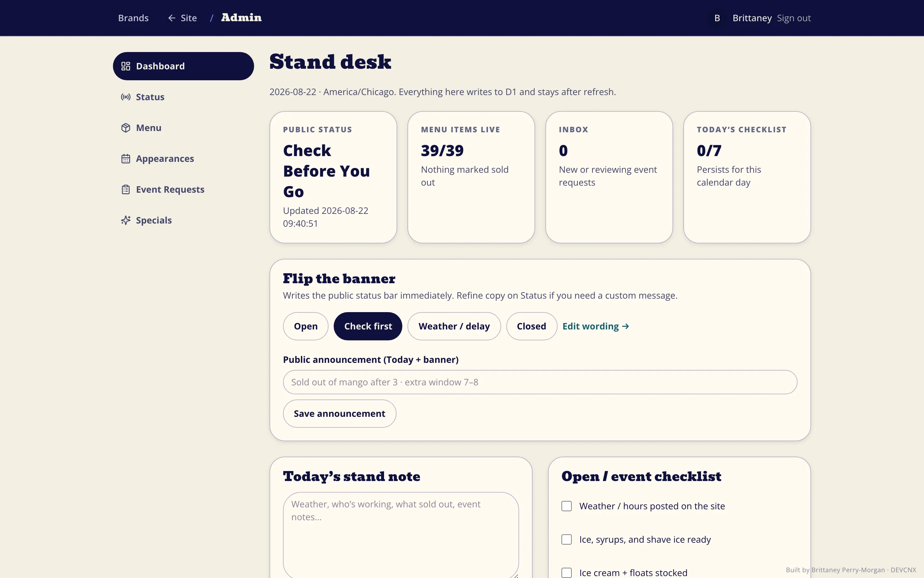Check Ice cream + floats stocked
Screen dimensions: 924x578
pos(567,573)
